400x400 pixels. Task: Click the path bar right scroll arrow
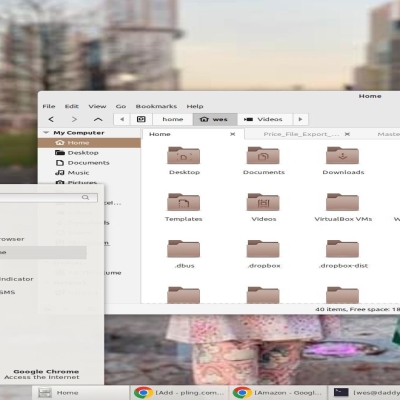coord(300,119)
